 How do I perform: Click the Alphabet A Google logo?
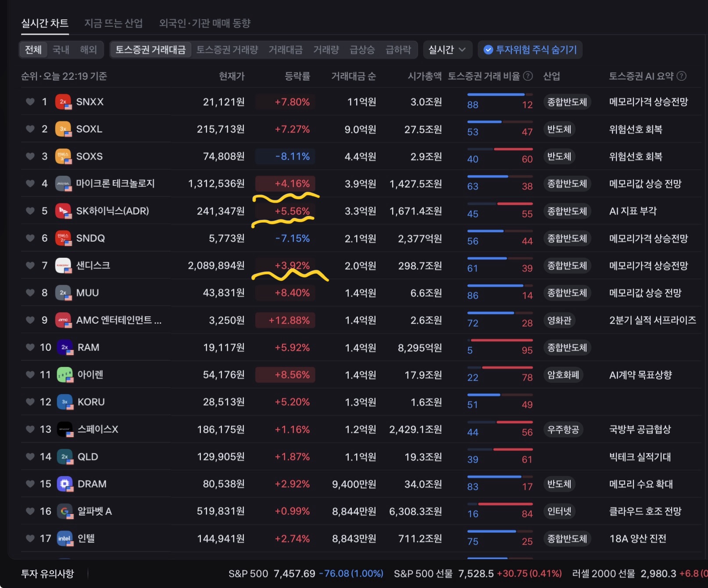point(65,511)
